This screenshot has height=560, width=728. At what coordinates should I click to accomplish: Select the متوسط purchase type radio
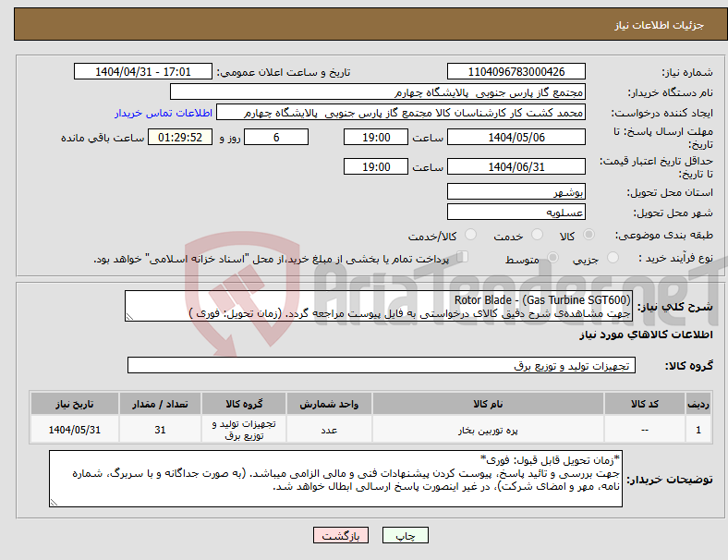tap(552, 257)
